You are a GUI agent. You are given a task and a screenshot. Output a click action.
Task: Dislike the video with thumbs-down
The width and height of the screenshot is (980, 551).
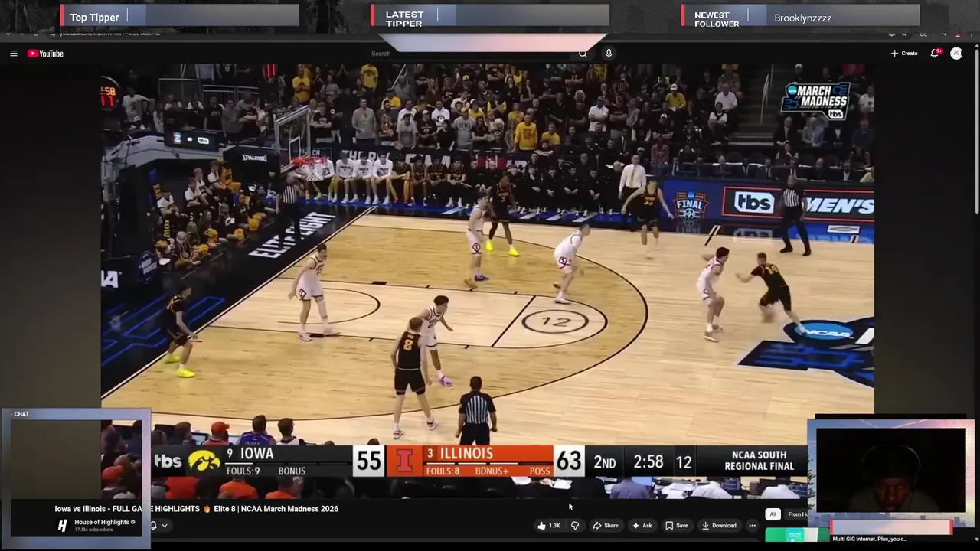[x=575, y=526]
